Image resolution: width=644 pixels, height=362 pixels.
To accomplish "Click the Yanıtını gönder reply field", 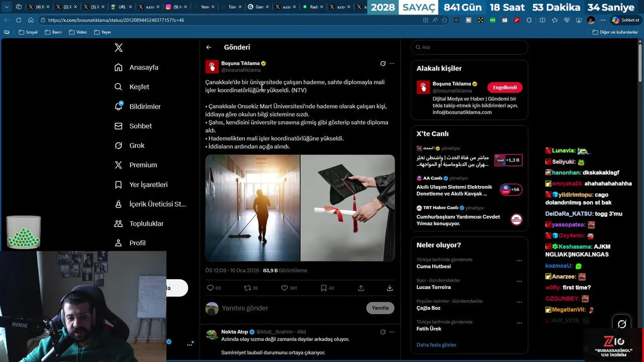I will tap(292, 308).
